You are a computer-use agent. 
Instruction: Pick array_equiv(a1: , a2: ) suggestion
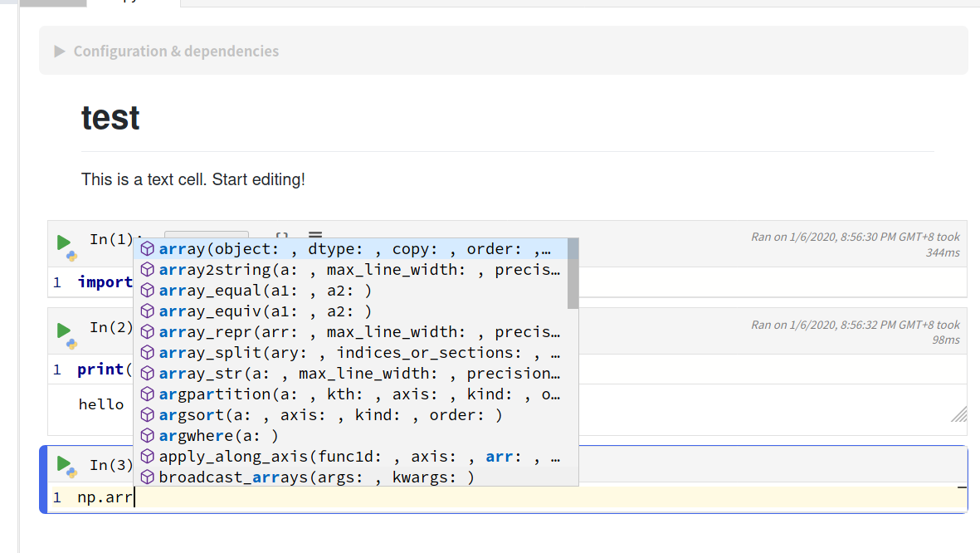pos(266,311)
